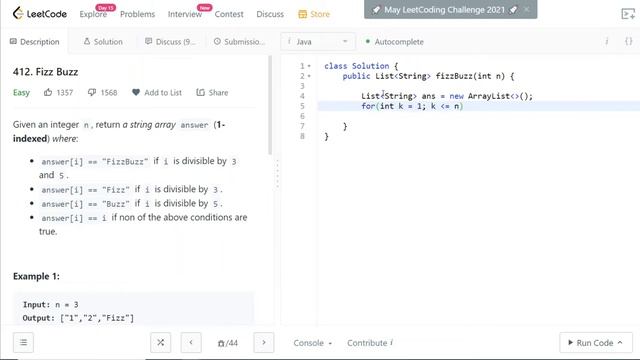
Task: Switch to the Submissions tab
Action: pyautogui.click(x=239, y=42)
